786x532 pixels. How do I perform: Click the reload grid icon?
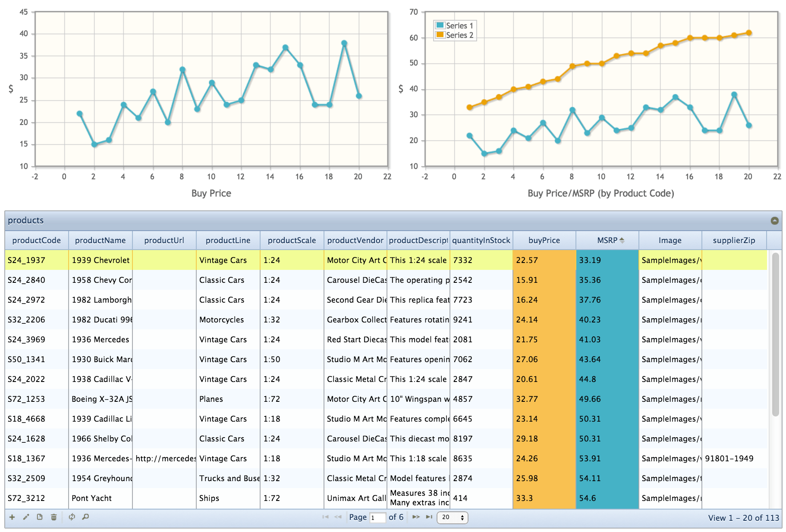(72, 517)
